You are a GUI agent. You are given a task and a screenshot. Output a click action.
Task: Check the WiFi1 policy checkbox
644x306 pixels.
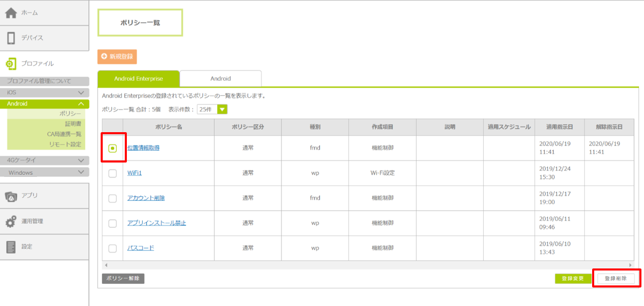(x=112, y=173)
